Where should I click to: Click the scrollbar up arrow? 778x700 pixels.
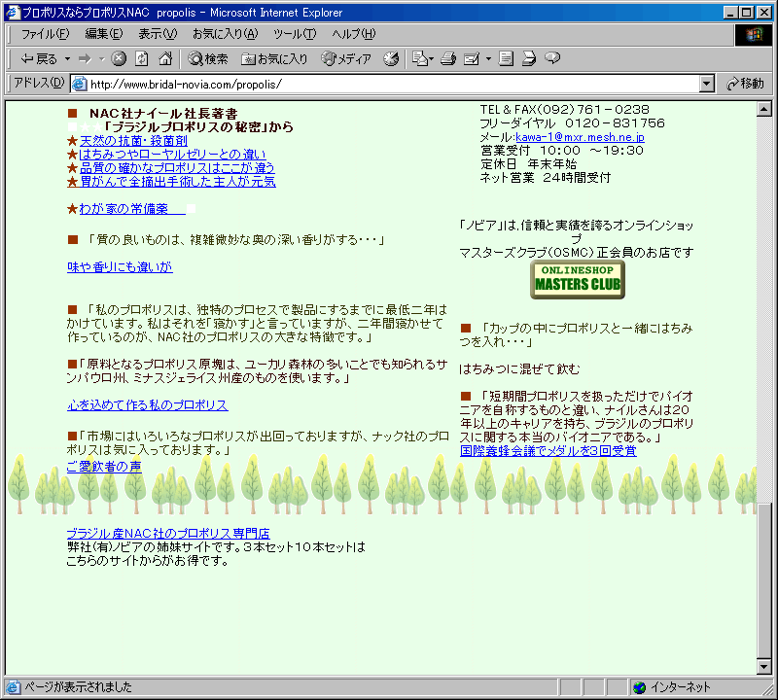(764, 109)
